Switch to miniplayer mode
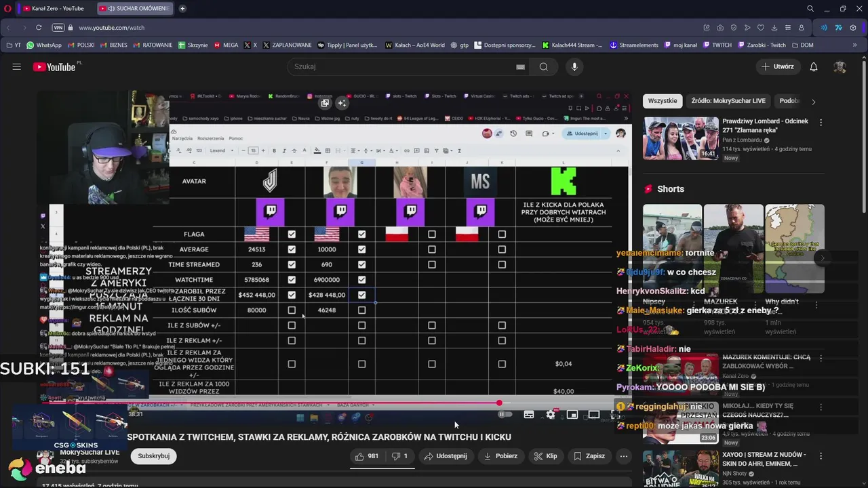The width and height of the screenshot is (868, 488). [572, 415]
